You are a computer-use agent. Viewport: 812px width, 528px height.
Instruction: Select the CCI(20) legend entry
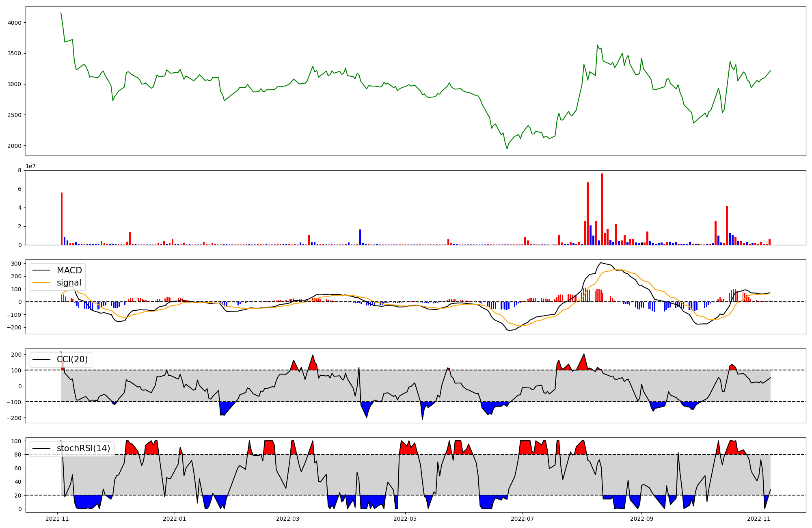(72, 359)
